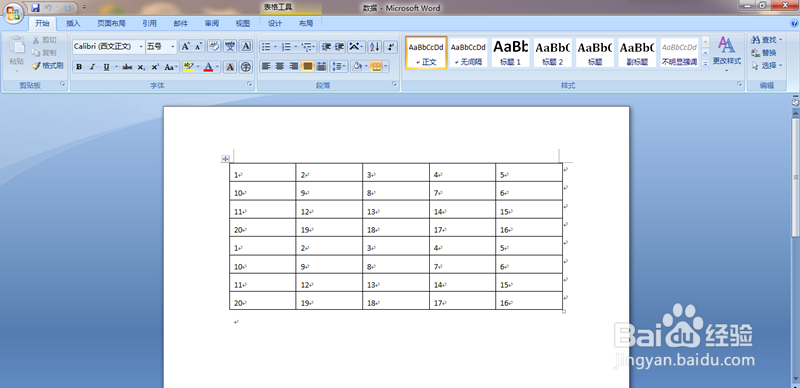This screenshot has width=800, height=388.
Task: Click the table move handle
Action: click(225, 159)
